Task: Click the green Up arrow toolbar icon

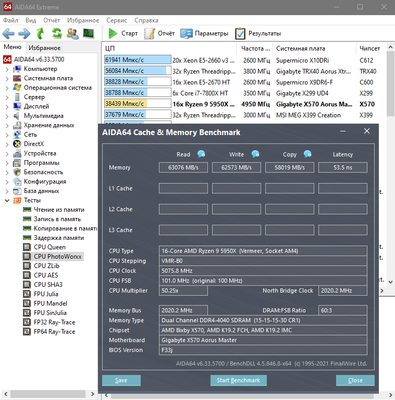Action: 40,33
